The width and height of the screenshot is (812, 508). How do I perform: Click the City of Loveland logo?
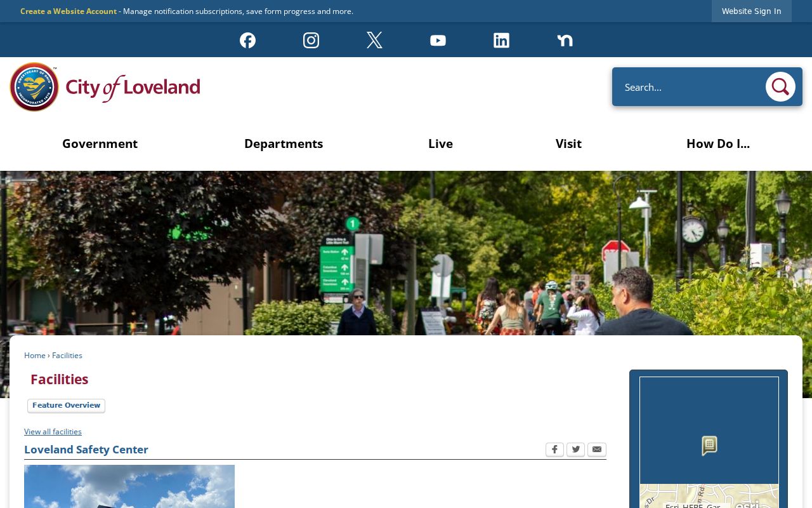point(105,87)
